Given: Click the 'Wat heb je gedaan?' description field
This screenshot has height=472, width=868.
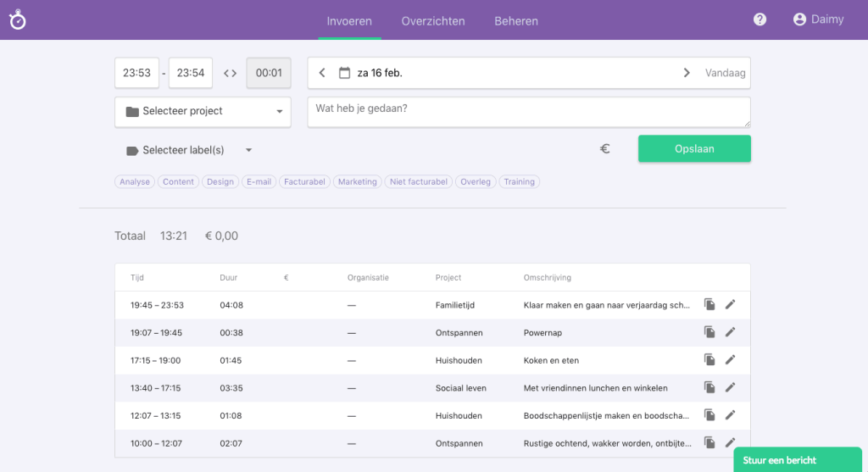Looking at the screenshot, I should click(x=528, y=112).
